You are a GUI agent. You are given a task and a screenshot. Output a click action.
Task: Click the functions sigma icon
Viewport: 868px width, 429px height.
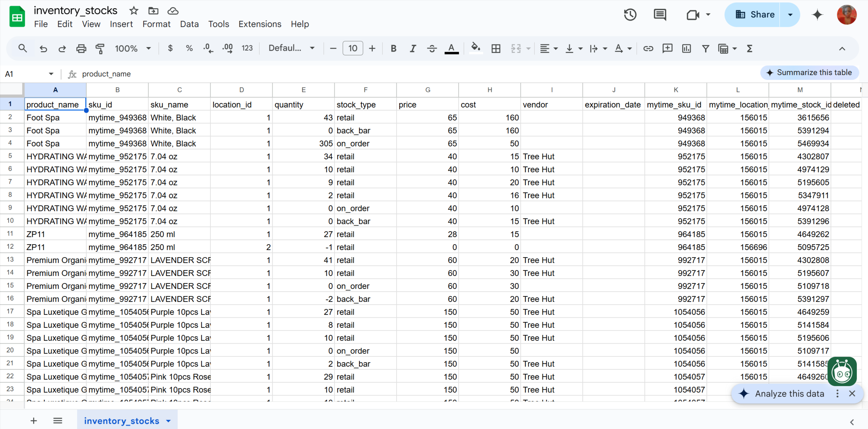[749, 48]
